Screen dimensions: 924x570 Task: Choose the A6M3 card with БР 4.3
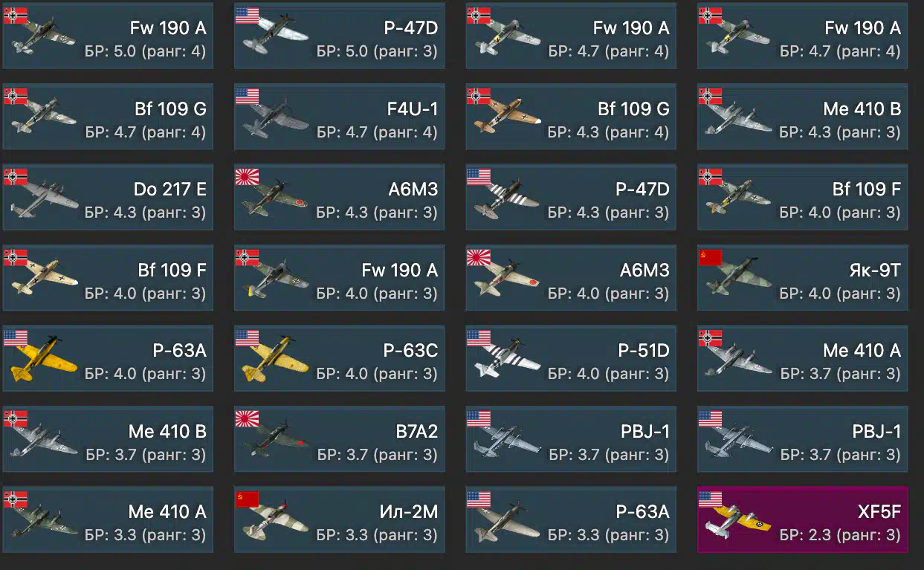coord(339,197)
